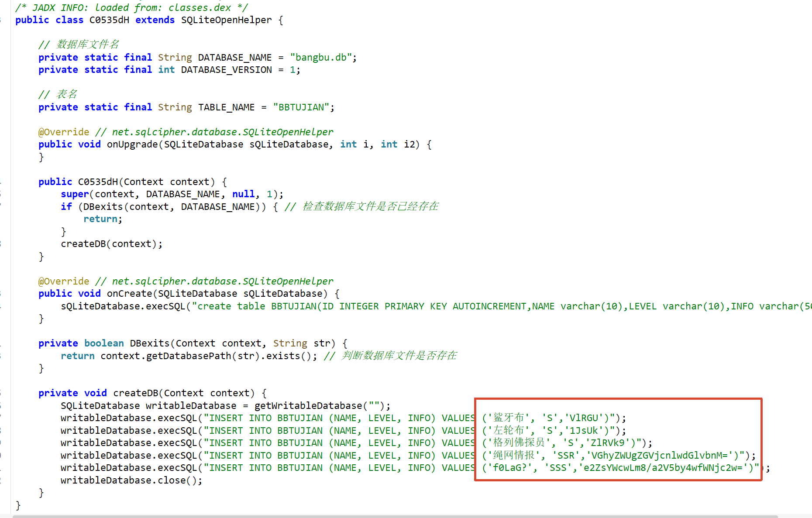Image resolution: width=812 pixels, height=518 pixels.
Task: Select the '格列佛探员' name value
Action: [519, 443]
